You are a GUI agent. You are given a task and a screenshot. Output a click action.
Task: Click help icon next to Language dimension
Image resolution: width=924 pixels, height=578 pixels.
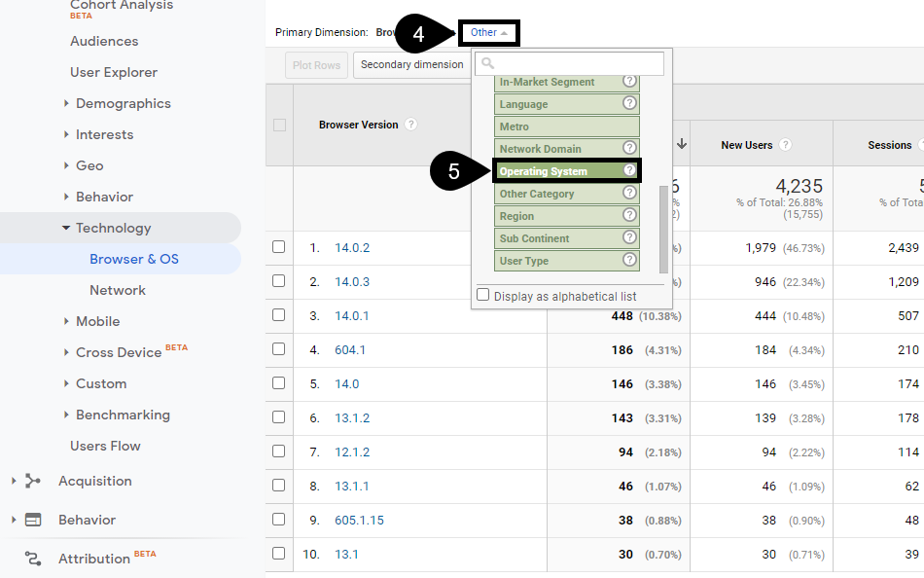click(x=629, y=103)
